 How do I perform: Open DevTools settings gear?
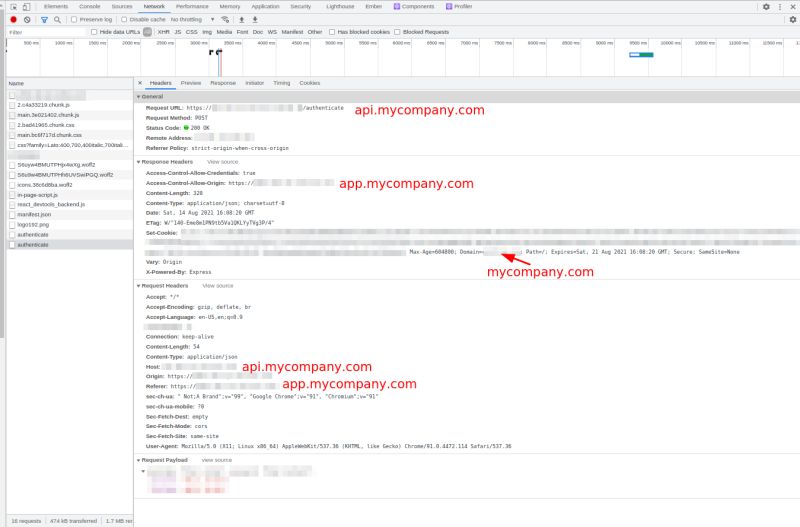(x=766, y=7)
